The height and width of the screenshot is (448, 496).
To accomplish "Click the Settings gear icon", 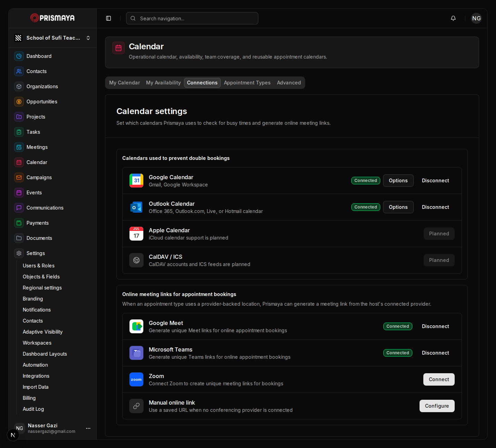I will pos(19,253).
